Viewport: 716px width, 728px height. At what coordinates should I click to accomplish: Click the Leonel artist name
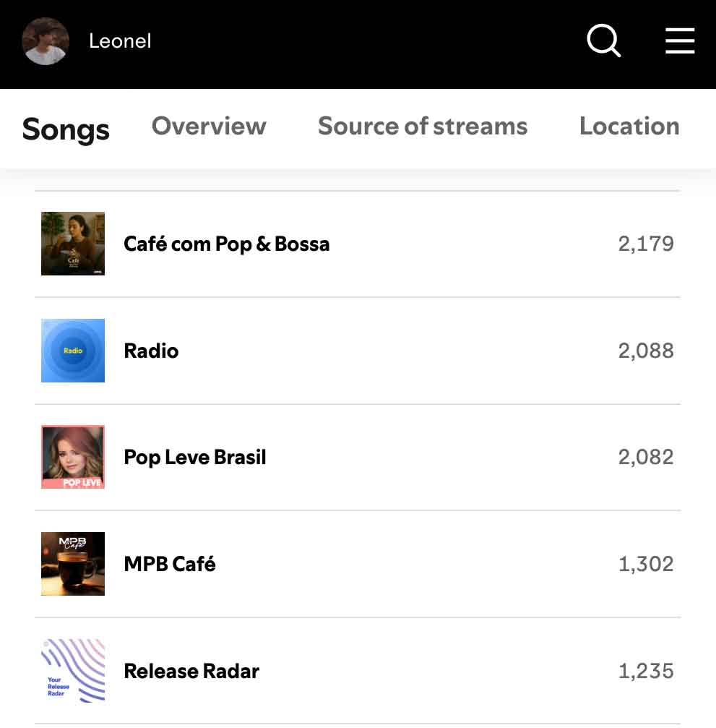point(120,41)
